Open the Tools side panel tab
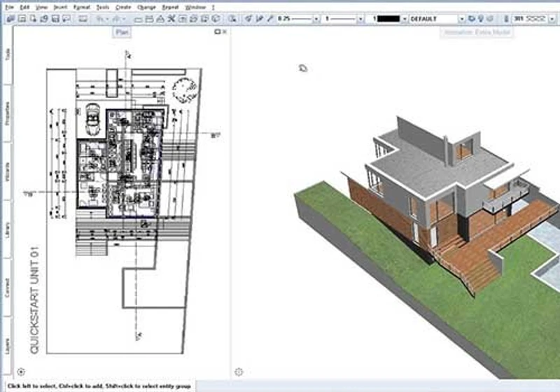Image resolution: width=560 pixels, height=392 pixels. point(8,55)
